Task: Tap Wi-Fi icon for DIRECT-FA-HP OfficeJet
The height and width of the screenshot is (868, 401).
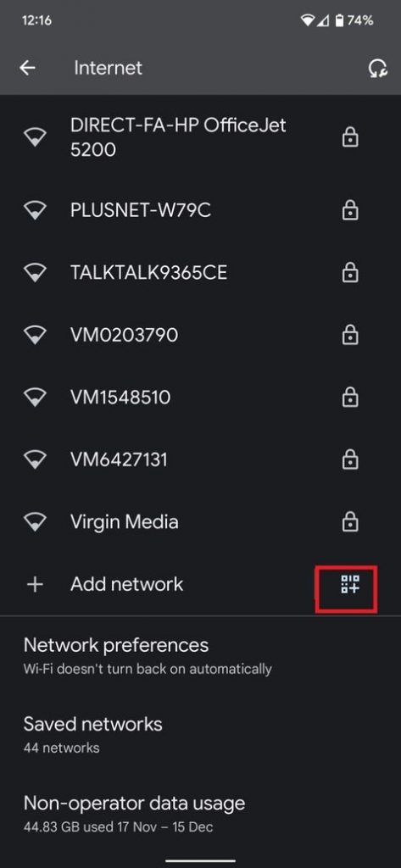Action: 35,136
